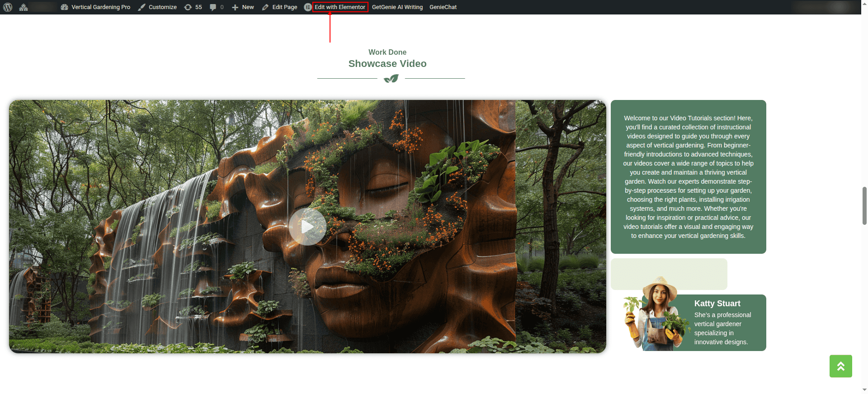Open the Vertical Gardening Pro dashboard menu
The width and height of the screenshot is (868, 394).
[x=95, y=7]
